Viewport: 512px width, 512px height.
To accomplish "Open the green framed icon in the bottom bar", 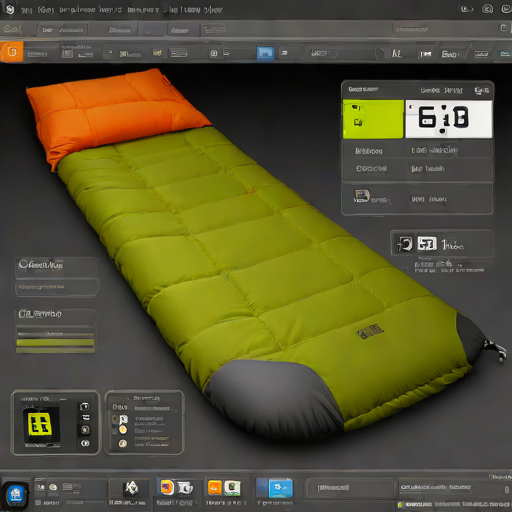I will pos(232,488).
